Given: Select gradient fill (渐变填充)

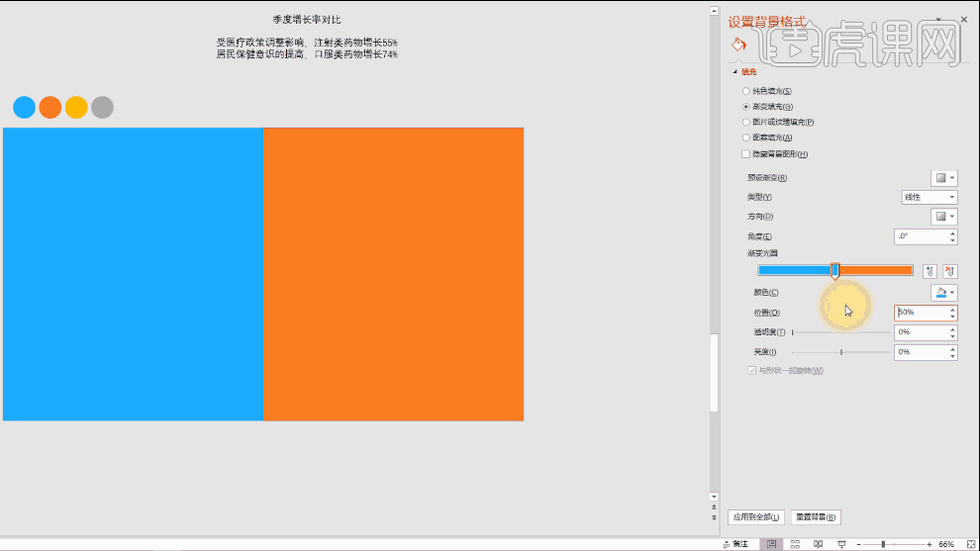Looking at the screenshot, I should [x=767, y=107].
